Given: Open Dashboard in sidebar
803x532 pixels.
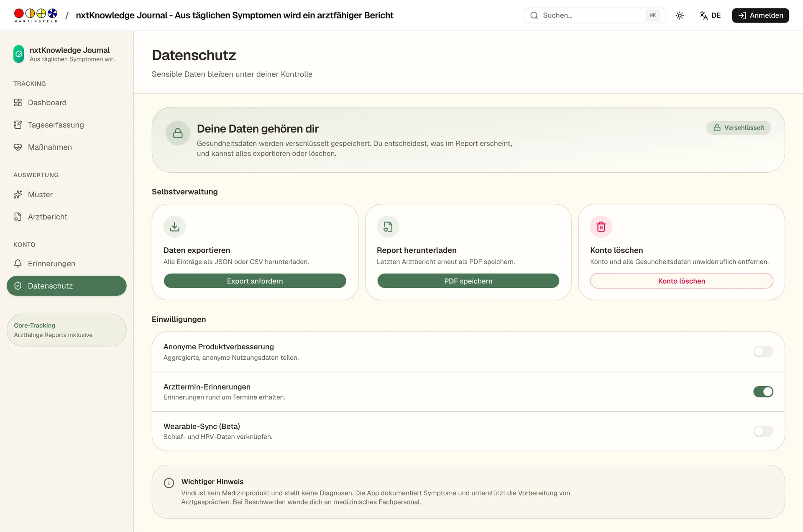Looking at the screenshot, I should (66, 102).
